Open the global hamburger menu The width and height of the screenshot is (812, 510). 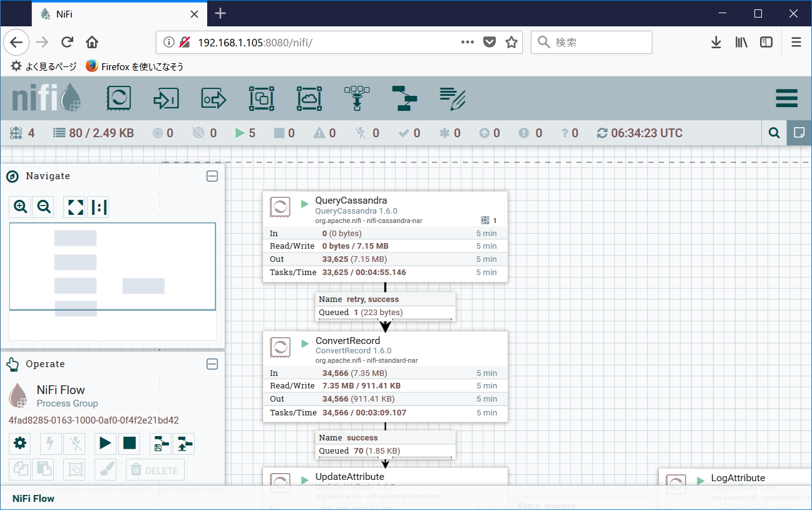(786, 98)
